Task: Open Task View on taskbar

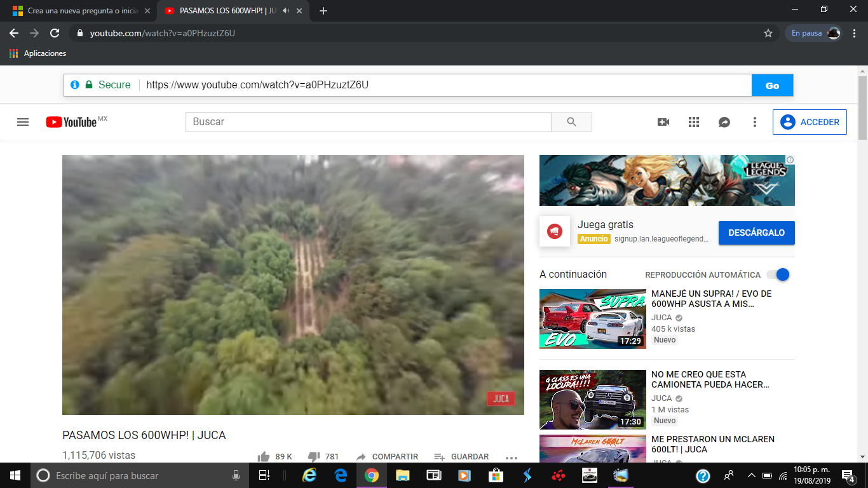Action: (264, 475)
